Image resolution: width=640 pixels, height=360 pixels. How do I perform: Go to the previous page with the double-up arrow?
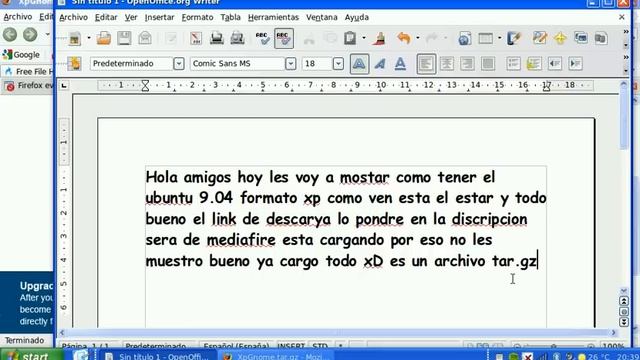(624, 301)
